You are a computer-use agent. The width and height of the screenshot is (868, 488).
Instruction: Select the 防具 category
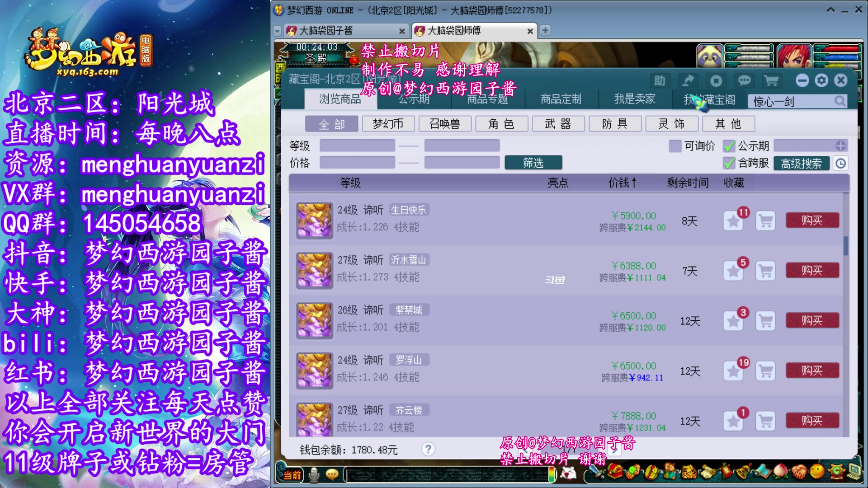point(615,124)
